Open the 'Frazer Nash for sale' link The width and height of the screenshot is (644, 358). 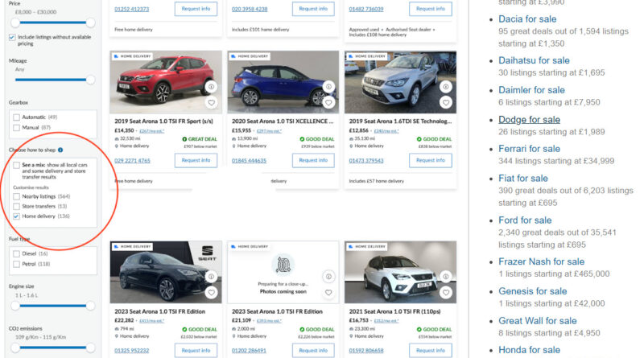tap(541, 261)
